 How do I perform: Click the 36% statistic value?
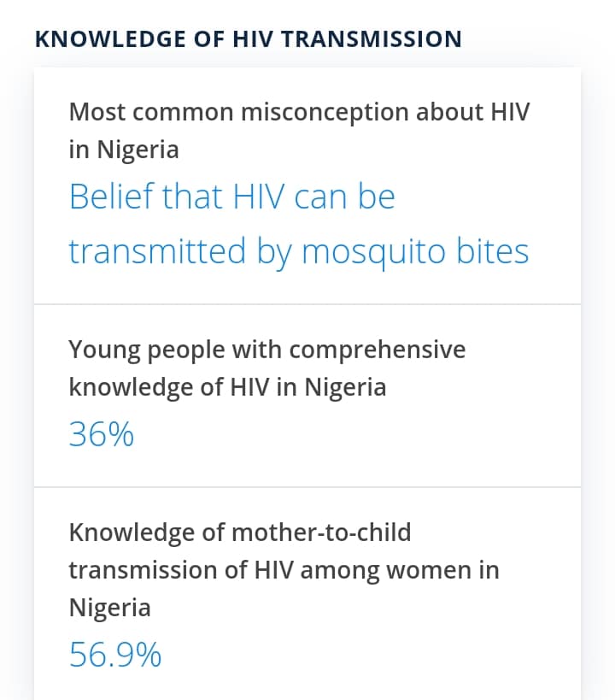coord(102,434)
